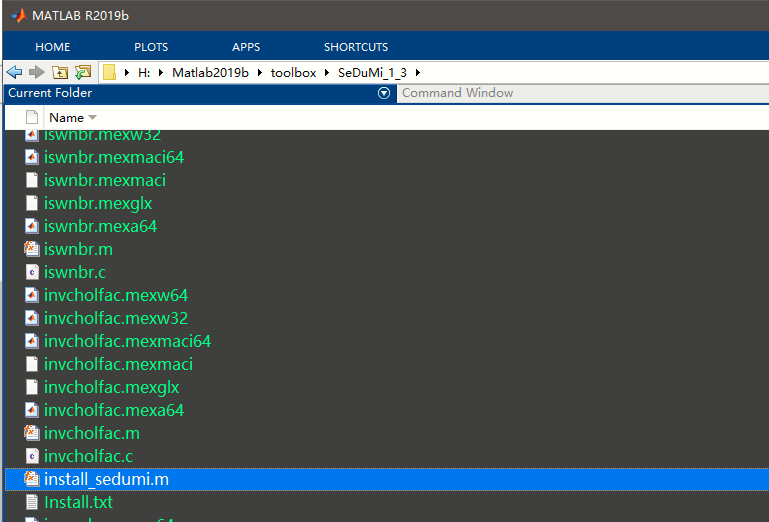Click SeDuMi_1_3 in the address bar
The height and width of the screenshot is (522, 769).
tap(372, 73)
